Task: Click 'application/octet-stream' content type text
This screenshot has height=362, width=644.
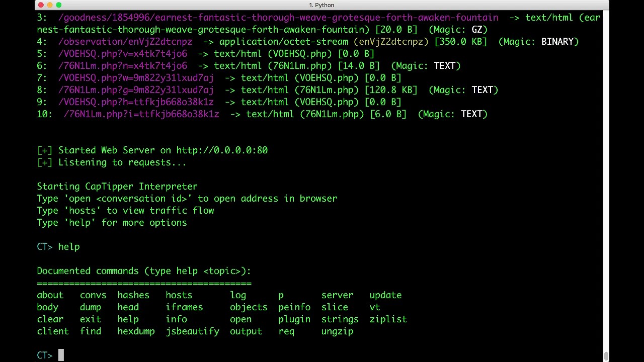Action: click(x=284, y=42)
